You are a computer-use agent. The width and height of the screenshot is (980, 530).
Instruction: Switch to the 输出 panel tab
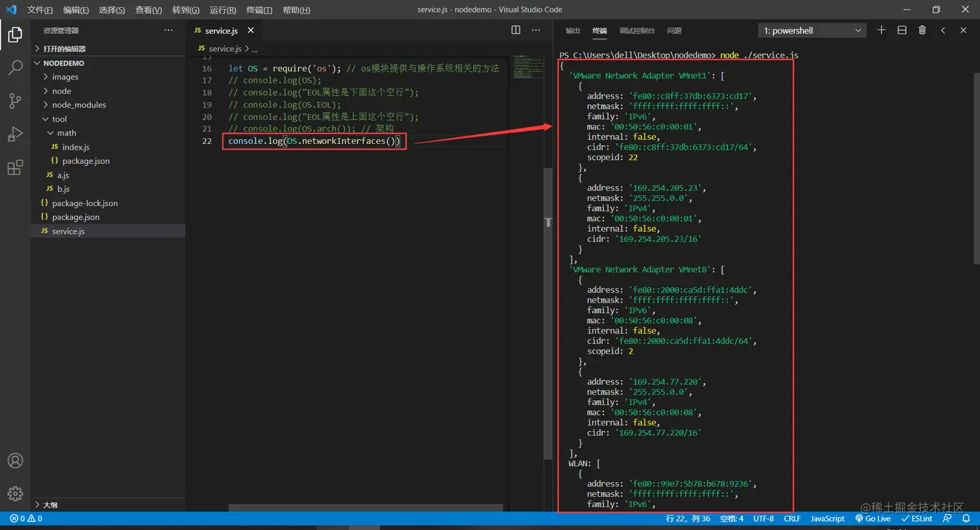coord(573,30)
